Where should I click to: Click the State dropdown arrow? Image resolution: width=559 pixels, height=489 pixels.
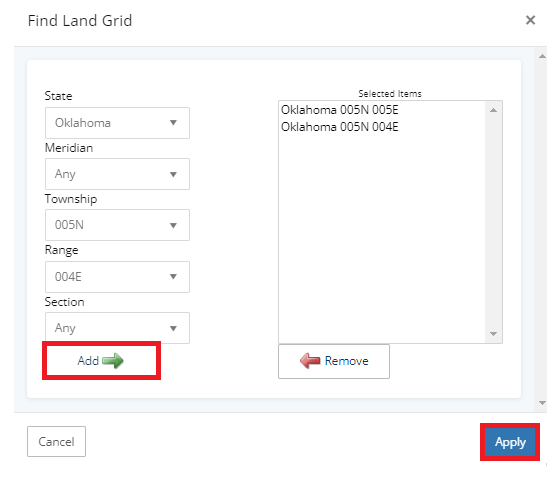pyautogui.click(x=173, y=123)
